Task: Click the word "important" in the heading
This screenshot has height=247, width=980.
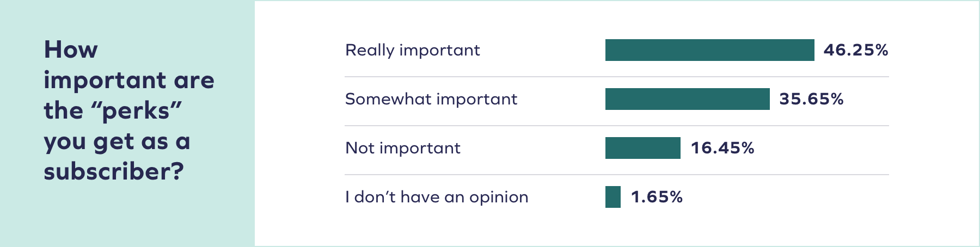Action: pos(105,81)
